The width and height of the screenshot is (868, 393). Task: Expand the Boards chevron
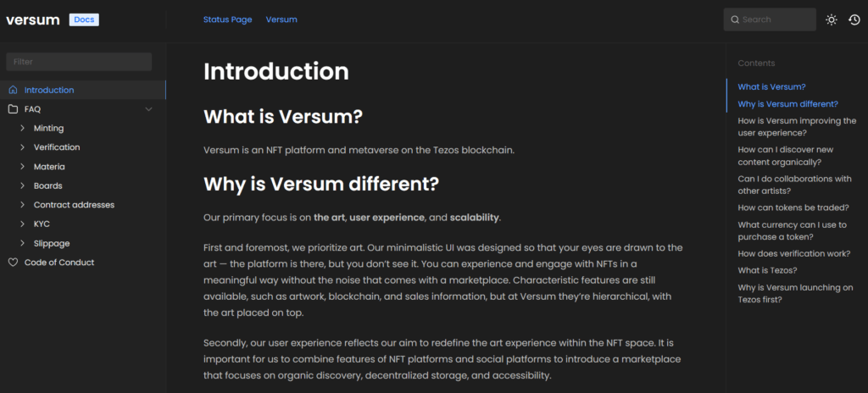23,185
